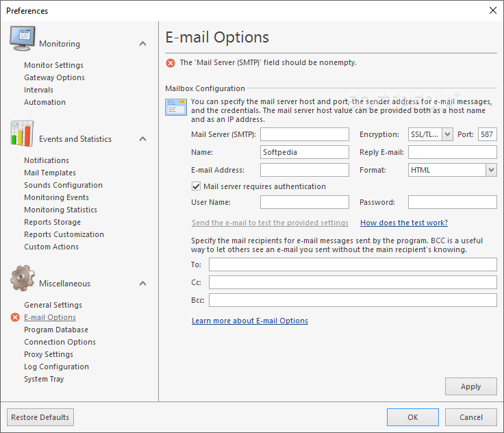The height and width of the screenshot is (433, 504).
Task: Focus the Password field
Action: tap(452, 202)
